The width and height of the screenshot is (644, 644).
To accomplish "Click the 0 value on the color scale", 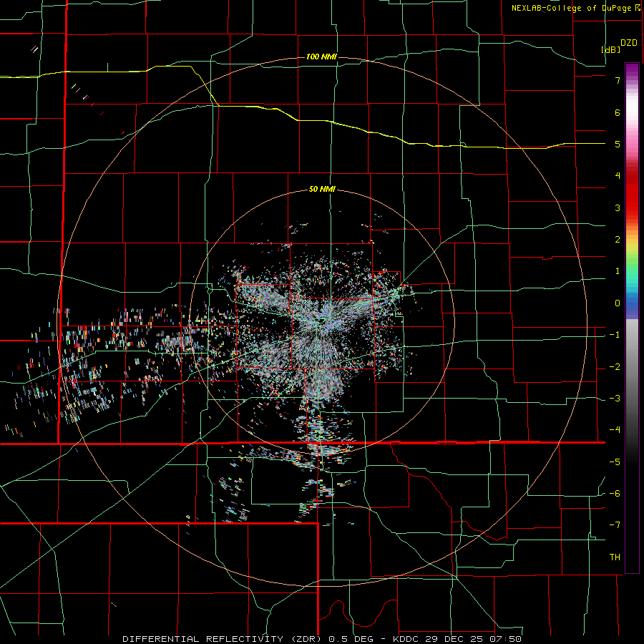I will [x=618, y=303].
